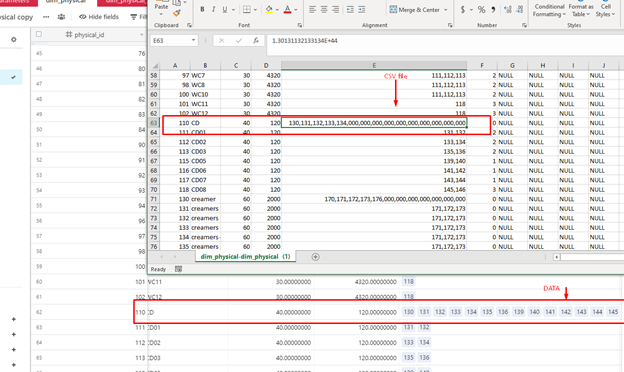Open borders dropdown arrow

(x=255, y=10)
